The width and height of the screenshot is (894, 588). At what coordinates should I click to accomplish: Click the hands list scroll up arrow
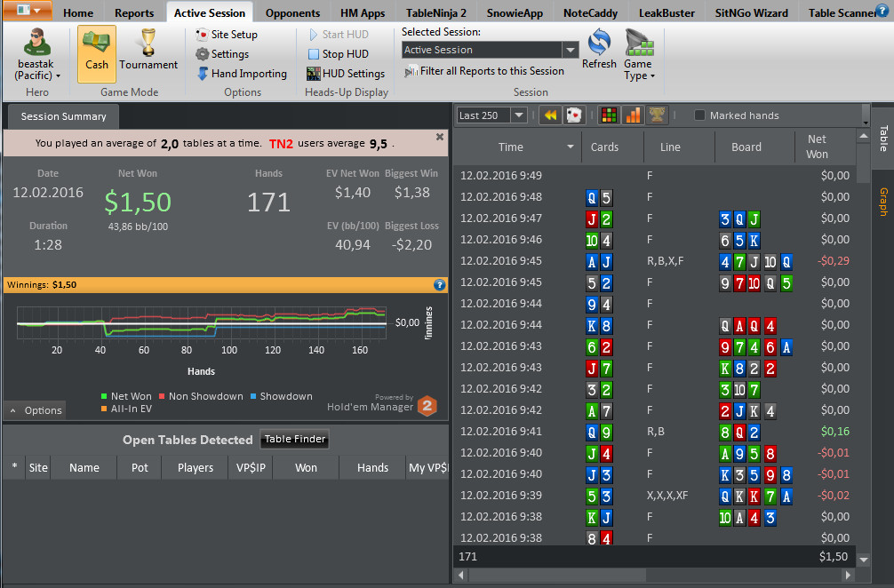pos(864,137)
